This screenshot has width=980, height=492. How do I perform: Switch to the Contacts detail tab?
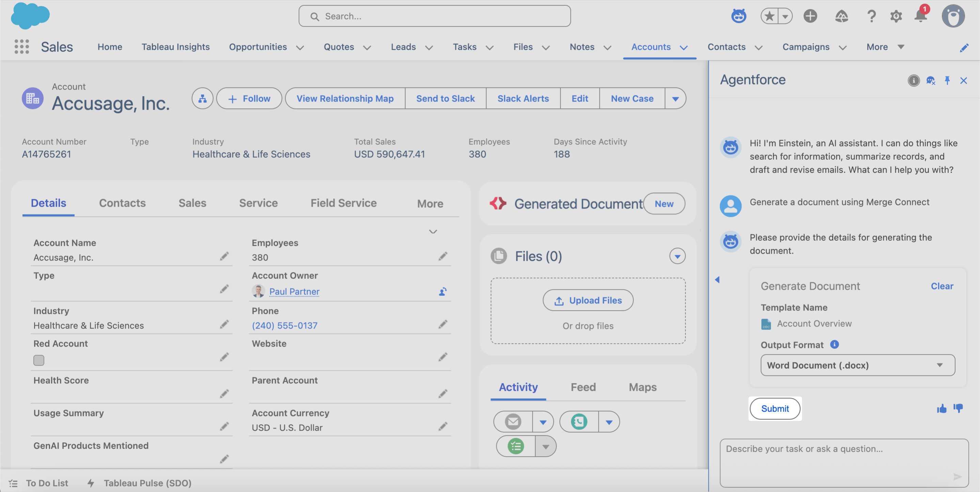(x=122, y=203)
